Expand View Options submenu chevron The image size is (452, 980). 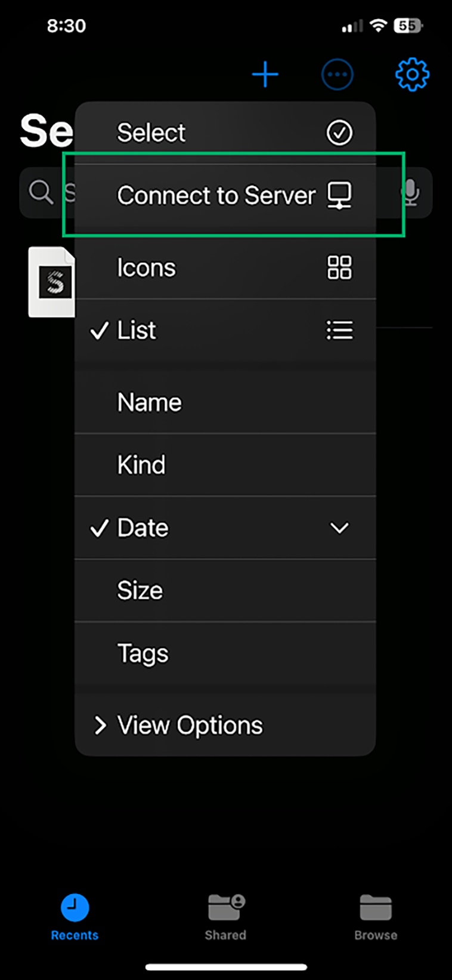pyautogui.click(x=100, y=725)
